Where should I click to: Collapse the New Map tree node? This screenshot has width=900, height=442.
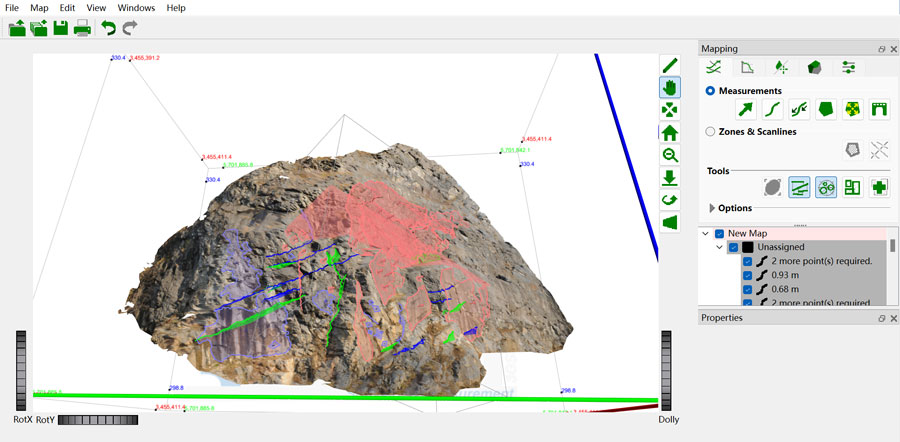(706, 233)
